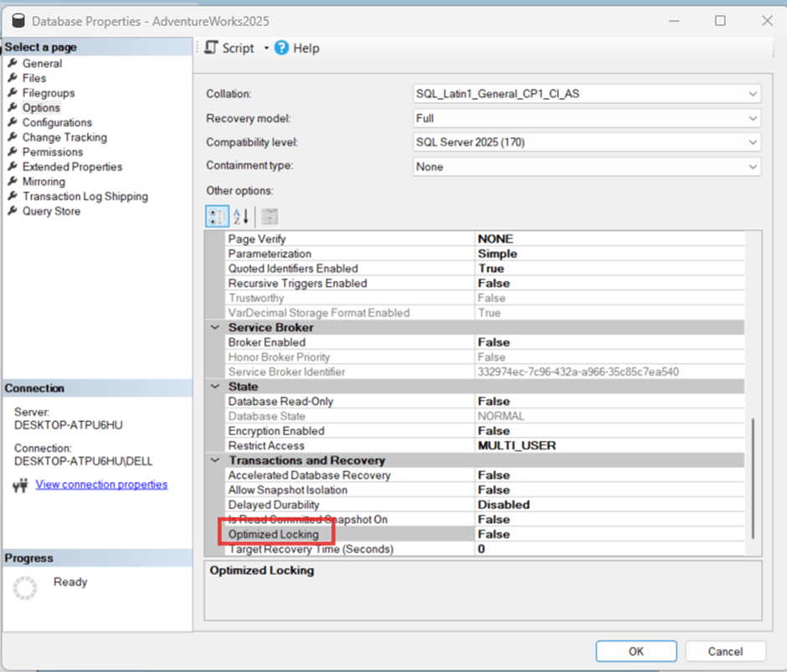The image size is (787, 672).
Task: Open the Configurations page
Action: pos(57,122)
